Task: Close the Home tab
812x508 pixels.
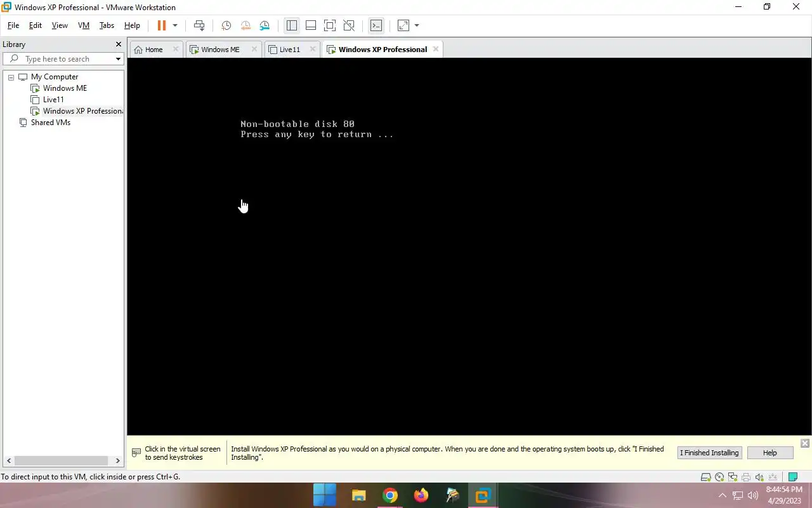Action: coord(176,49)
